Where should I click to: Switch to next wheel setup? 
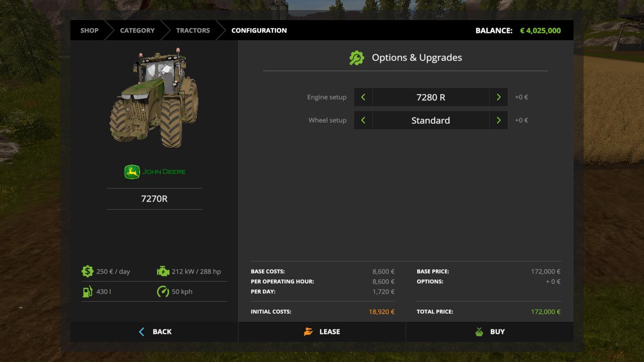(x=498, y=120)
